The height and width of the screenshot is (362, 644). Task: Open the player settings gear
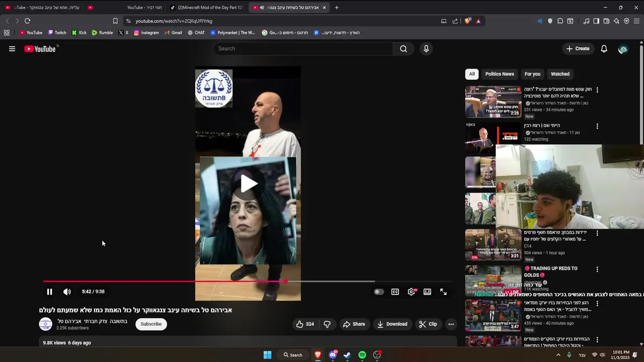click(412, 292)
